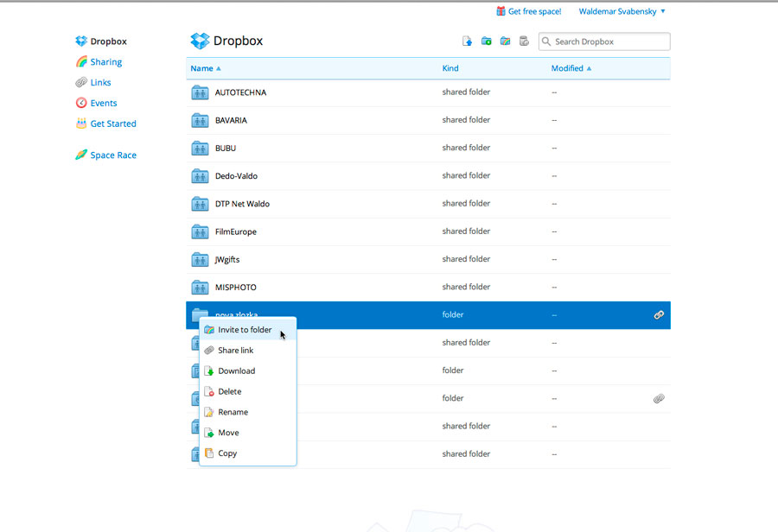Open the BAVARIA folder by its name
This screenshot has width=778, height=532.
click(231, 120)
